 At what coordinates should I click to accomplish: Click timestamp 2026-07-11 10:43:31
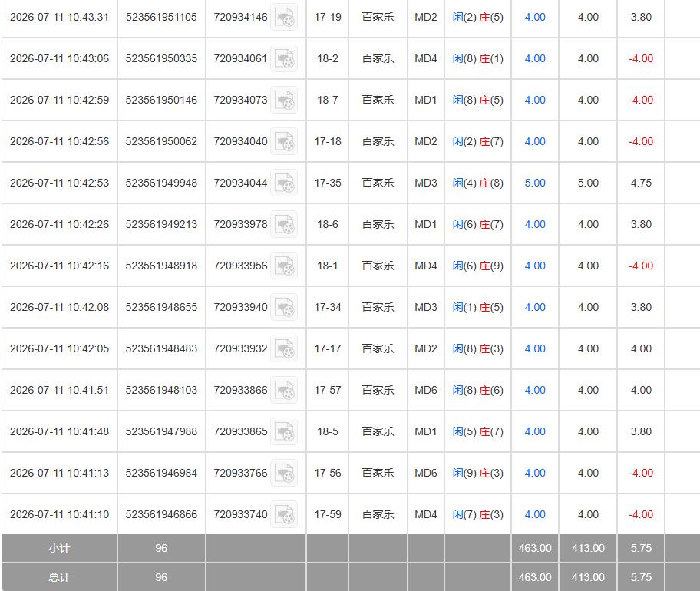[59, 18]
